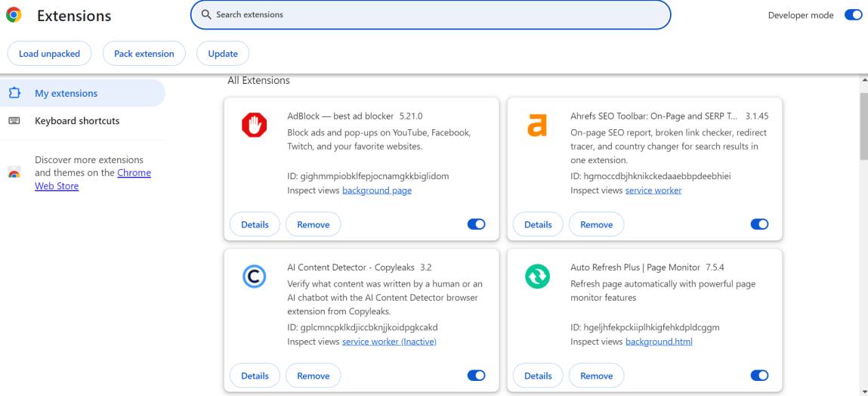Click the Copyleaks ID gplcmncpklkdjiccbknjjkoidpgkcakd
The height and width of the screenshot is (396, 868).
[369, 326]
